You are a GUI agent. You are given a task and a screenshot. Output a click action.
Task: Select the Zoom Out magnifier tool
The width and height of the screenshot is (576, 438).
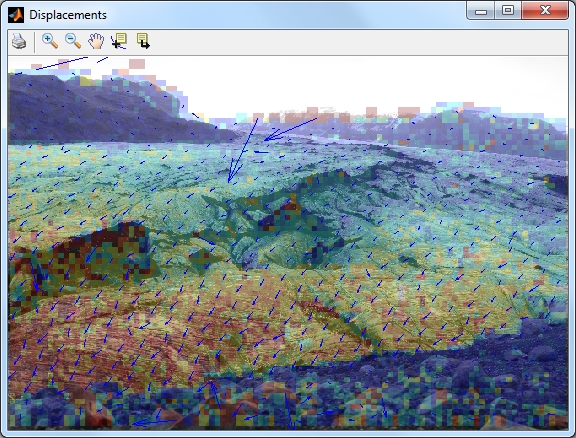(73, 41)
